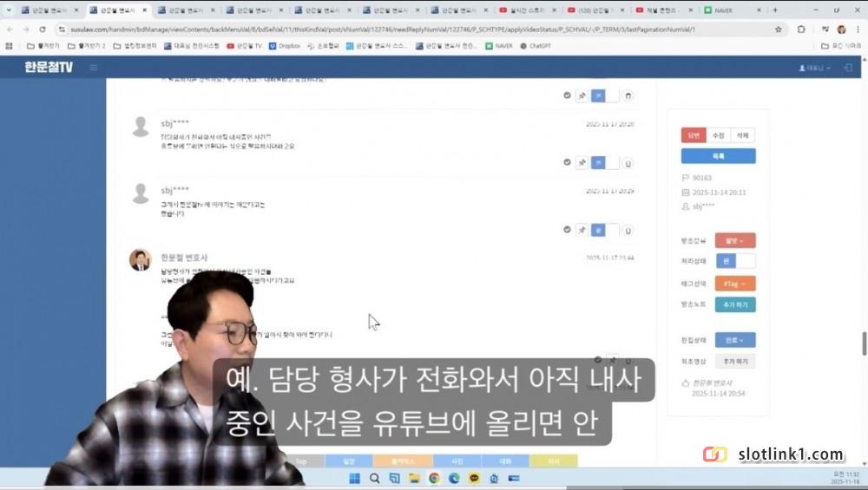Click the page vertical scrollbar thumb

coord(865,343)
